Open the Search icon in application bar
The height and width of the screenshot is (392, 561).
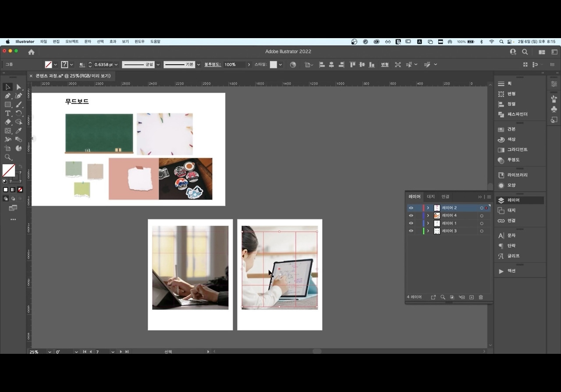coord(525,52)
